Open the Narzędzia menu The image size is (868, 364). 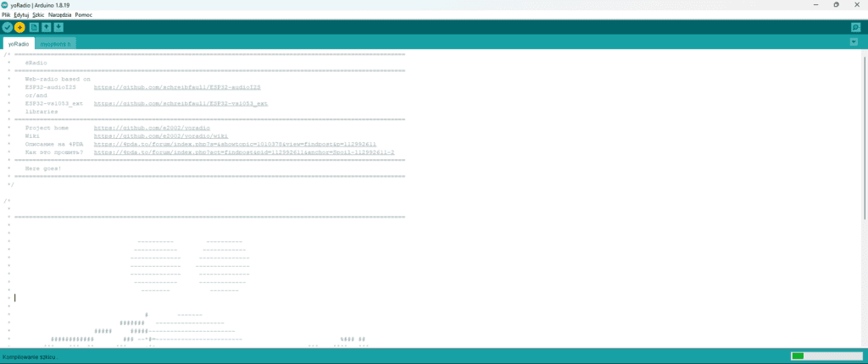59,14
